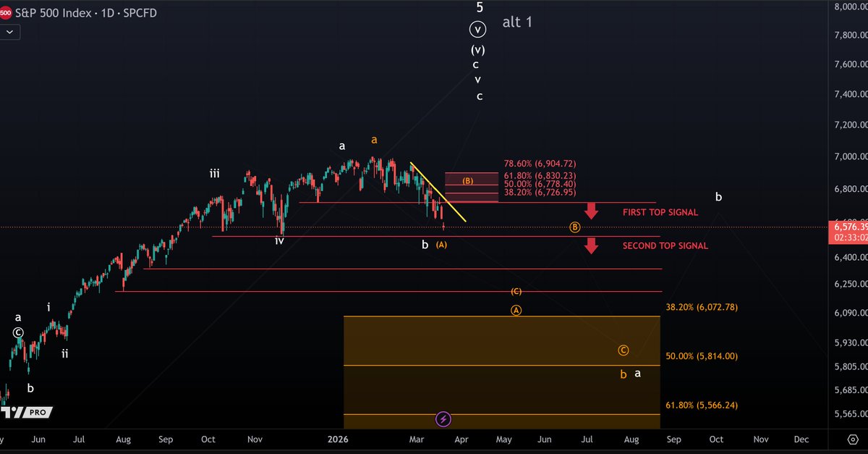The width and height of the screenshot is (868, 454).
Task: Click the SECOND TOP SIGNAL text label
Action: 665,246
